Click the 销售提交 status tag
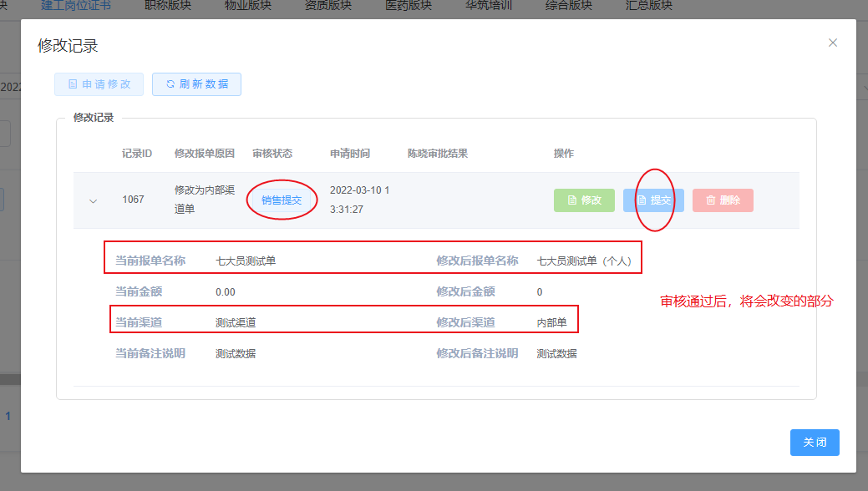868x491 pixels. [282, 200]
